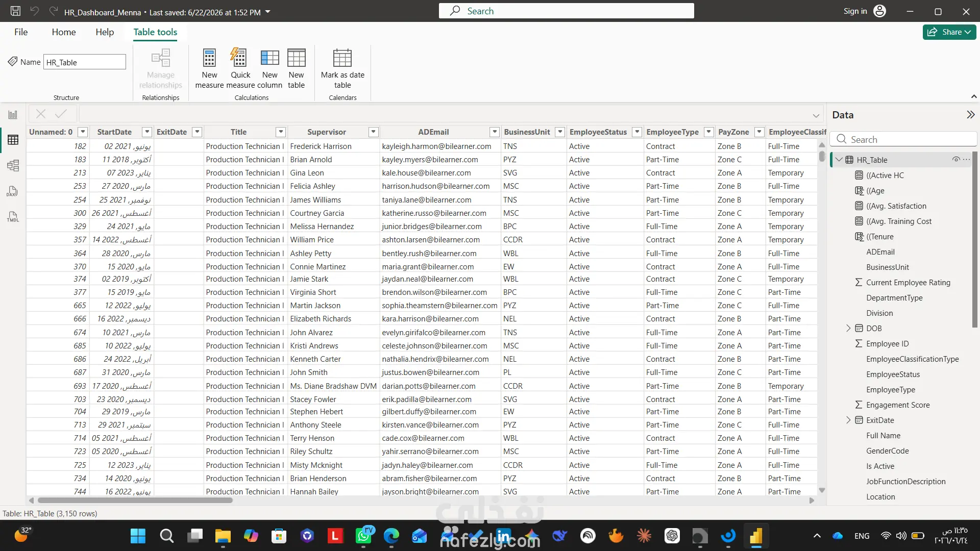Select Current Employee Rating field
The height and width of the screenshot is (551, 980).
[908, 282]
